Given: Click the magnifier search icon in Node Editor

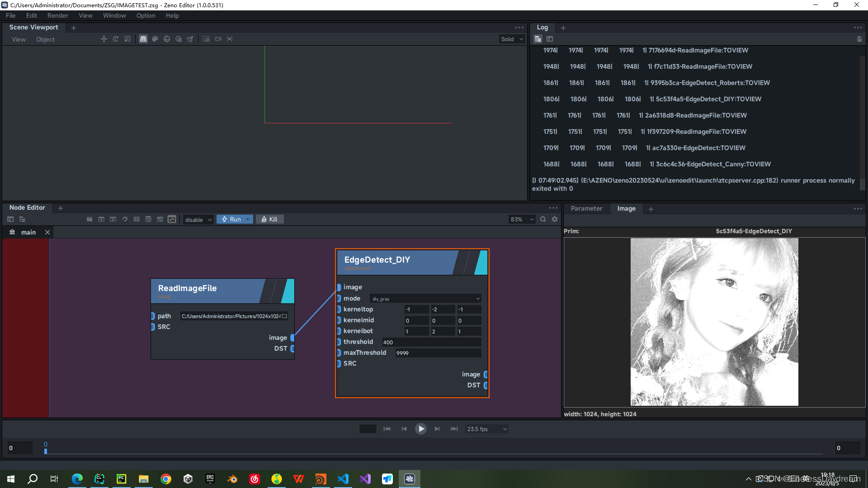Looking at the screenshot, I should tap(543, 219).
